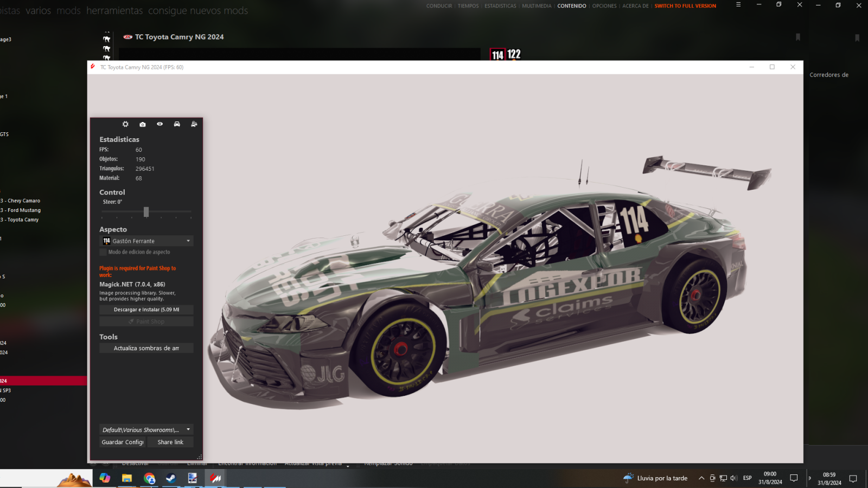Open the MULTIMEDIA menu
This screenshot has width=868, height=488.
[x=537, y=6]
